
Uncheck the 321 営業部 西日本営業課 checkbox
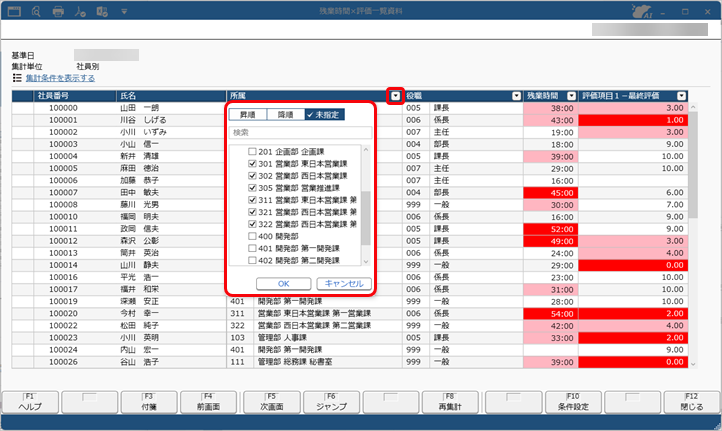(252, 212)
